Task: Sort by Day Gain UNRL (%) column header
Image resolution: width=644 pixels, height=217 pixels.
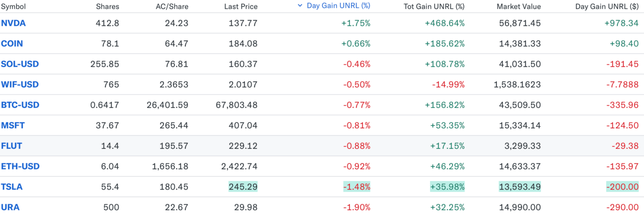Action: [x=338, y=6]
